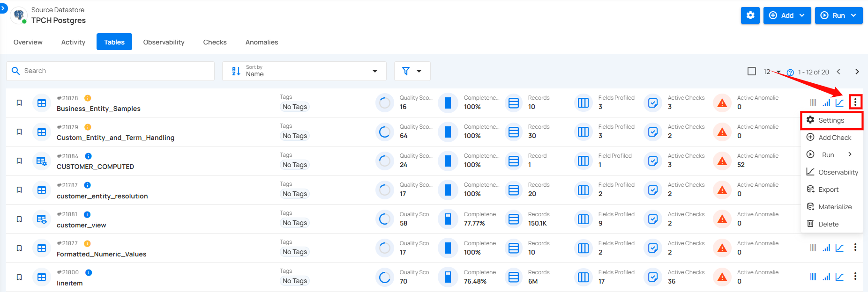Select Settings from the context menu
This screenshot has height=292, width=868.
pos(831,120)
